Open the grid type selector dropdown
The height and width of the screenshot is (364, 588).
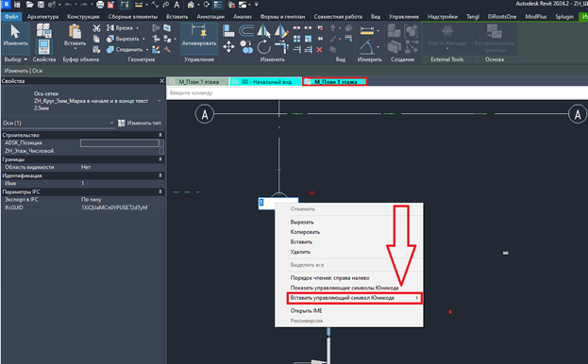click(159, 101)
